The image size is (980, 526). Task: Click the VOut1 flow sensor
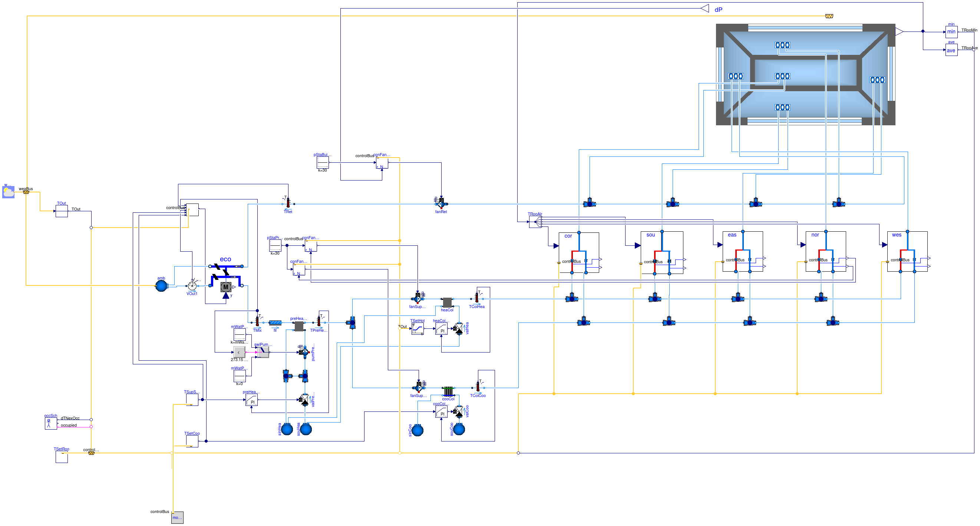click(x=192, y=286)
